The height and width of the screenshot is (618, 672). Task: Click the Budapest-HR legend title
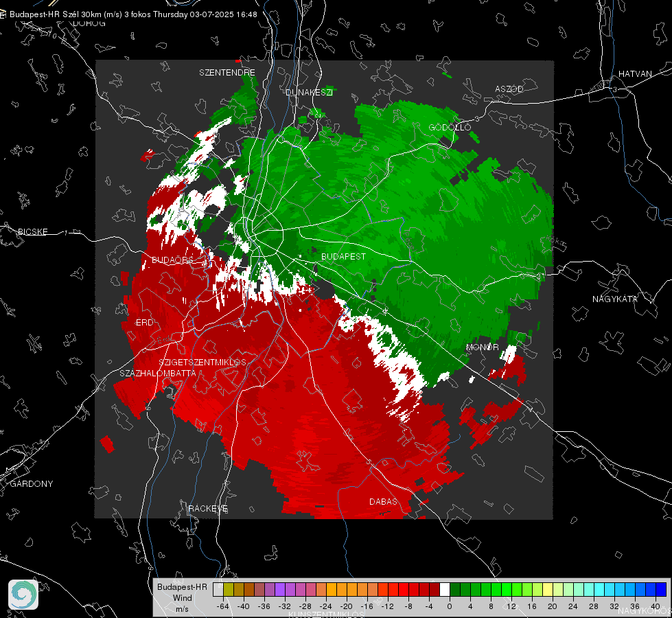pos(182,587)
